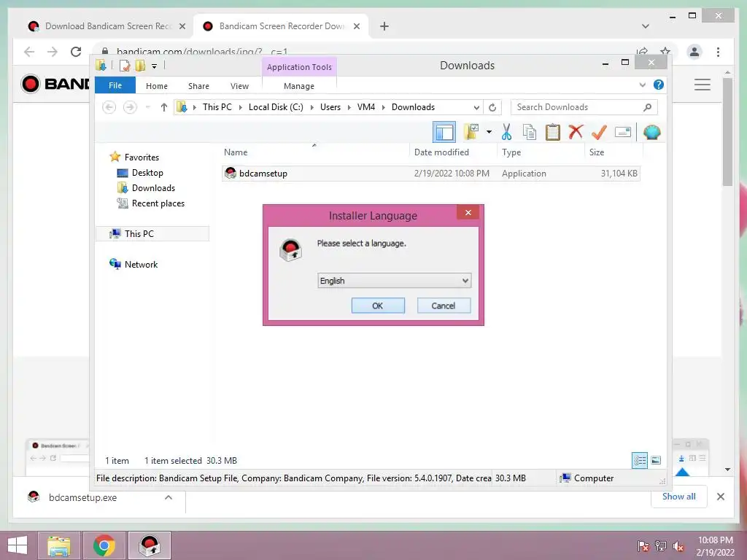The image size is (747, 560).
Task: Sort by Type column header
Action: pos(541,152)
